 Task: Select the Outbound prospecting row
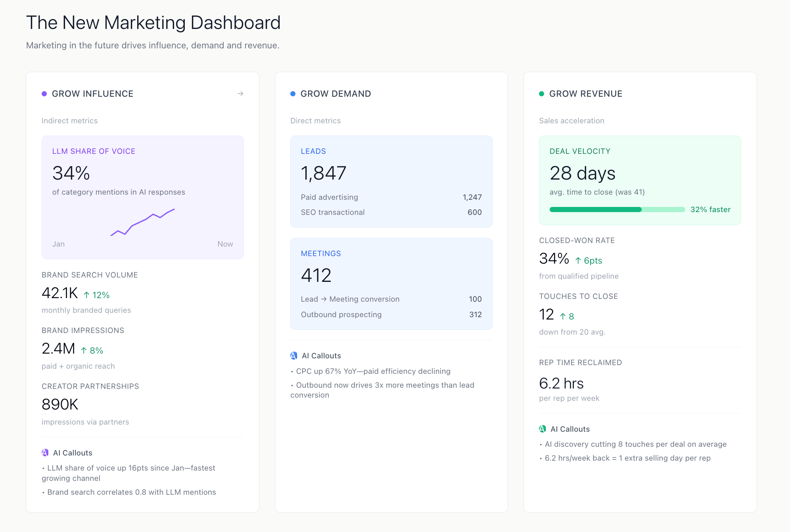(x=391, y=314)
